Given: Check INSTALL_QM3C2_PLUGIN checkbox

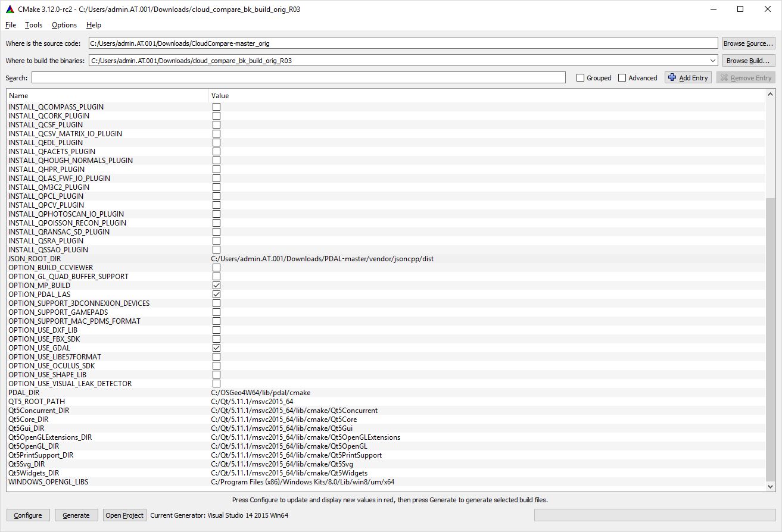Looking at the screenshot, I should pyautogui.click(x=216, y=187).
